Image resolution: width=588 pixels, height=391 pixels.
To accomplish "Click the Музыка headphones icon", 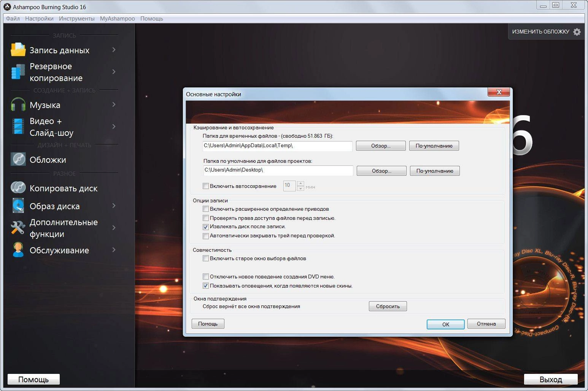I will 18,105.
